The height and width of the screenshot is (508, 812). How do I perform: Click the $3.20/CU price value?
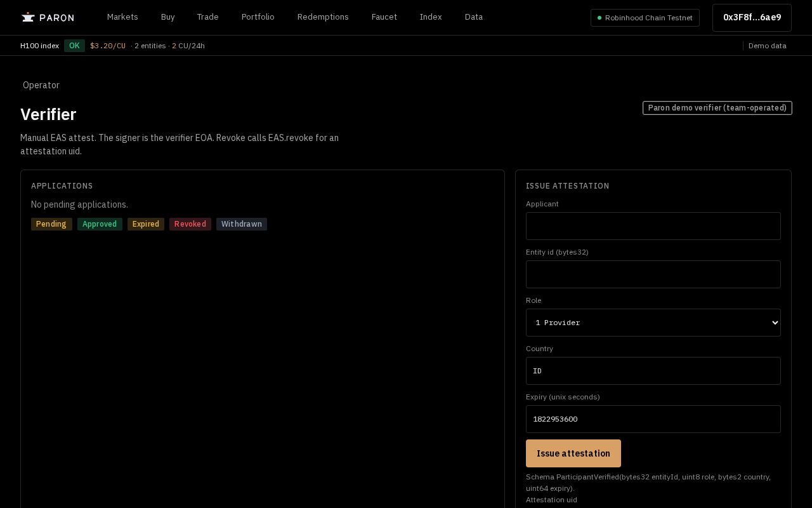[108, 46]
